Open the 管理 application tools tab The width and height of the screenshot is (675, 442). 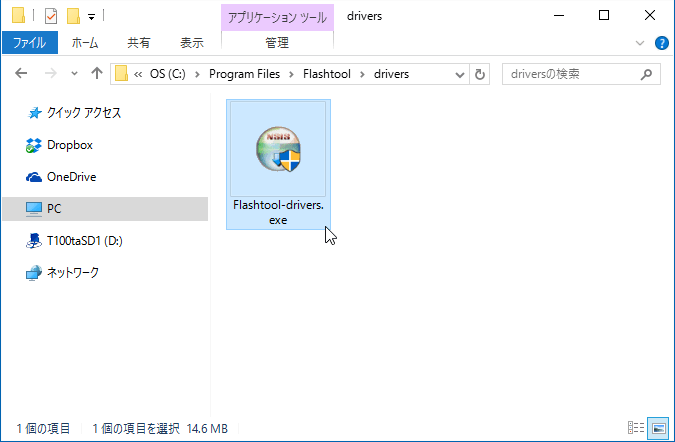click(x=277, y=43)
